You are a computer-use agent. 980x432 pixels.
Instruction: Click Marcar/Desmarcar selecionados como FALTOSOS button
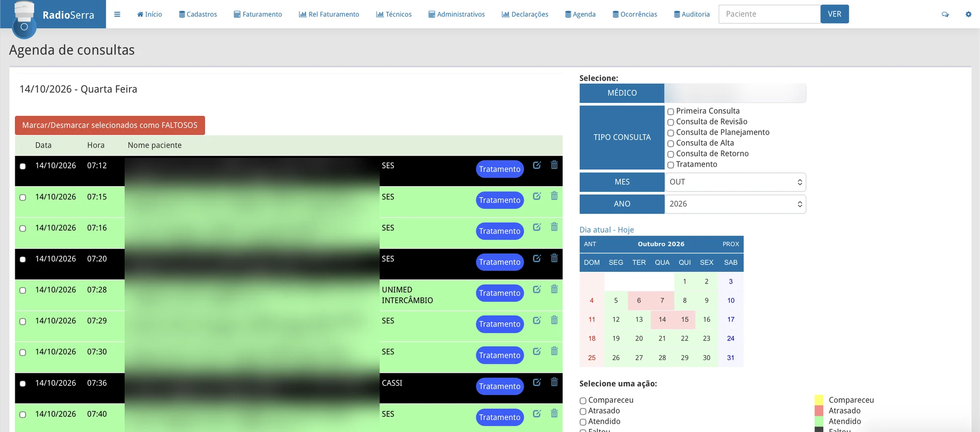coord(110,125)
